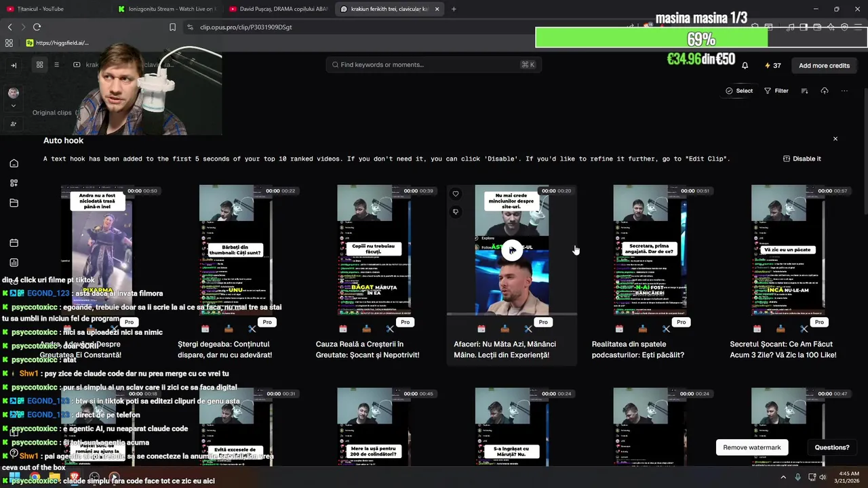The height and width of the screenshot is (488, 868).
Task: Click Add more credits button
Action: coord(824,66)
